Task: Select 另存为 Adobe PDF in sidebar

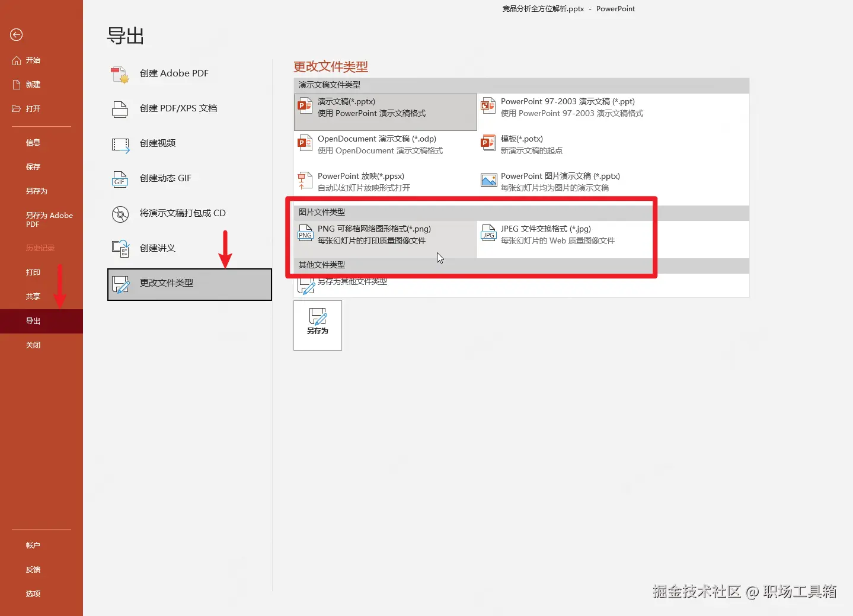Action: pyautogui.click(x=41, y=220)
